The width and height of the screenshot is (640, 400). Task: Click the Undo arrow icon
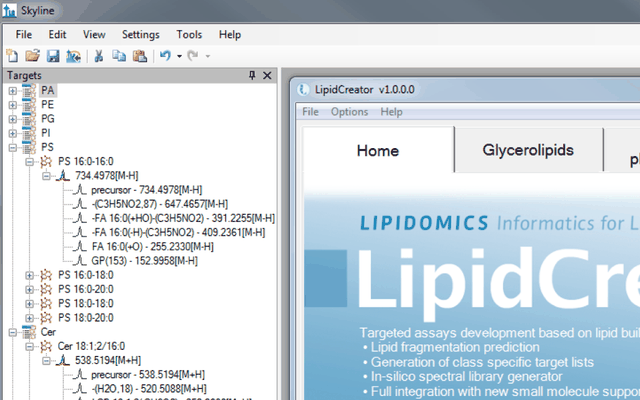tap(165, 56)
